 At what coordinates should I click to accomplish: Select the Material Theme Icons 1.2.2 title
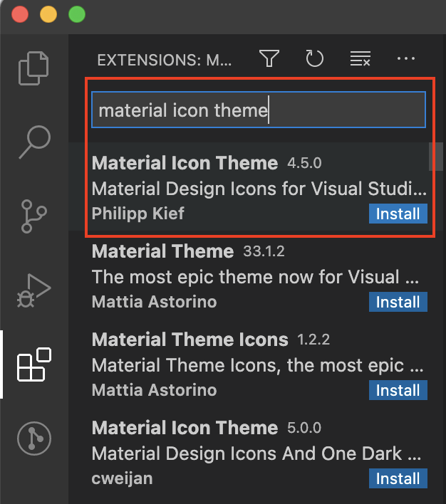[190, 340]
